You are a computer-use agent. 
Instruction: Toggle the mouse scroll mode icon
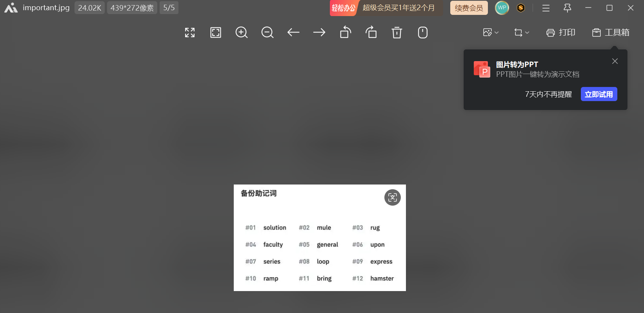(x=423, y=33)
